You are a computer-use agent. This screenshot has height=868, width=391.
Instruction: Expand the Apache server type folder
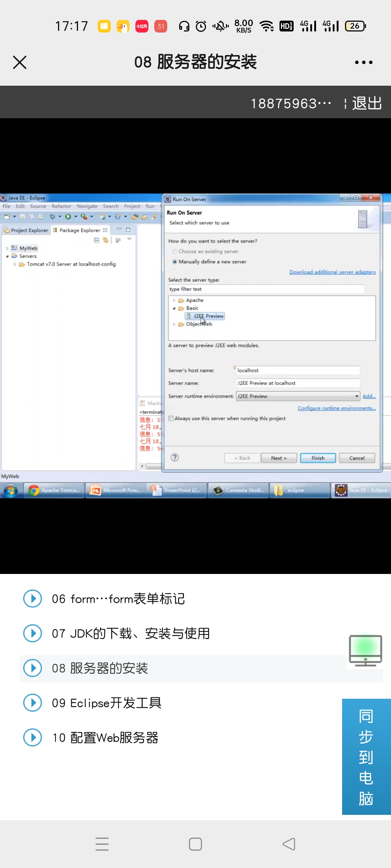pyautogui.click(x=174, y=300)
